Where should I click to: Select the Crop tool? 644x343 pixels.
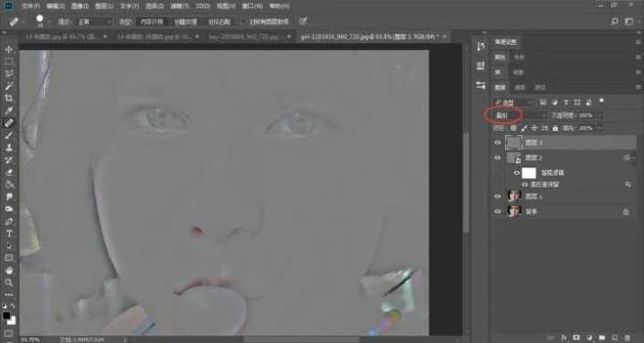click(8, 98)
